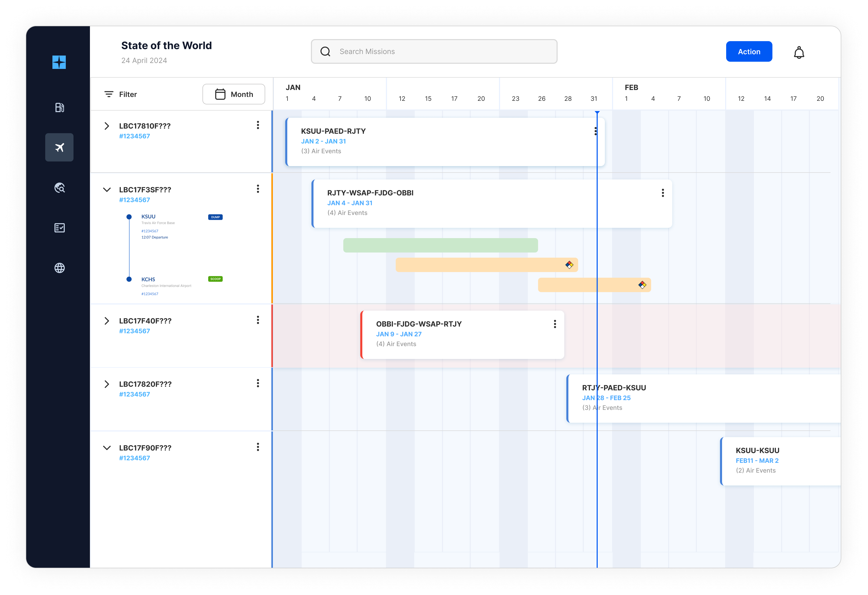Image resolution: width=868 pixels, height=595 pixels.
Task: Click the JAN month header
Action: pos(293,87)
